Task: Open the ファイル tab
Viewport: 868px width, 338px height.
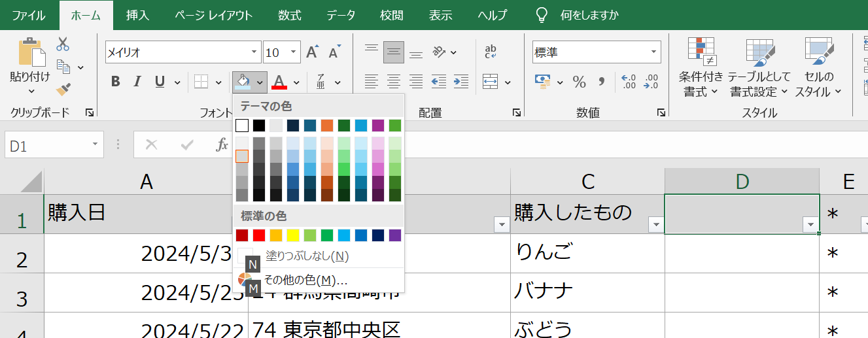Action: (29, 15)
